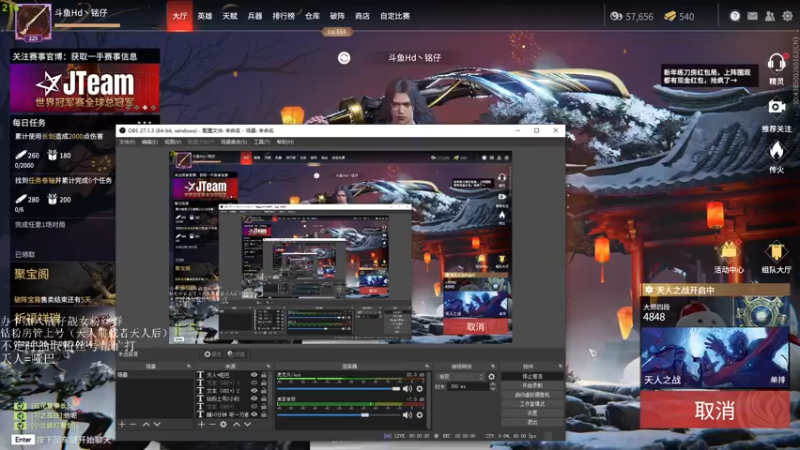Click the 推荐关注 camera icon
The height and width of the screenshot is (450, 800).
(777, 107)
